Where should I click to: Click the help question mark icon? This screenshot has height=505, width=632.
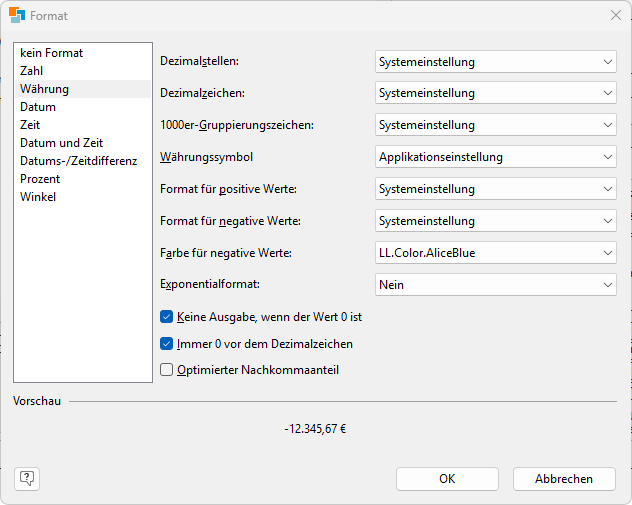(27, 478)
